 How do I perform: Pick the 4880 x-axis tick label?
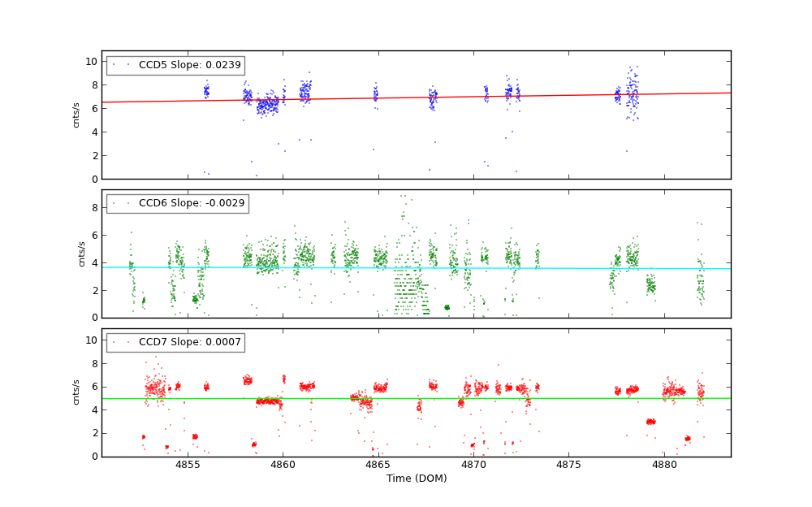click(664, 464)
